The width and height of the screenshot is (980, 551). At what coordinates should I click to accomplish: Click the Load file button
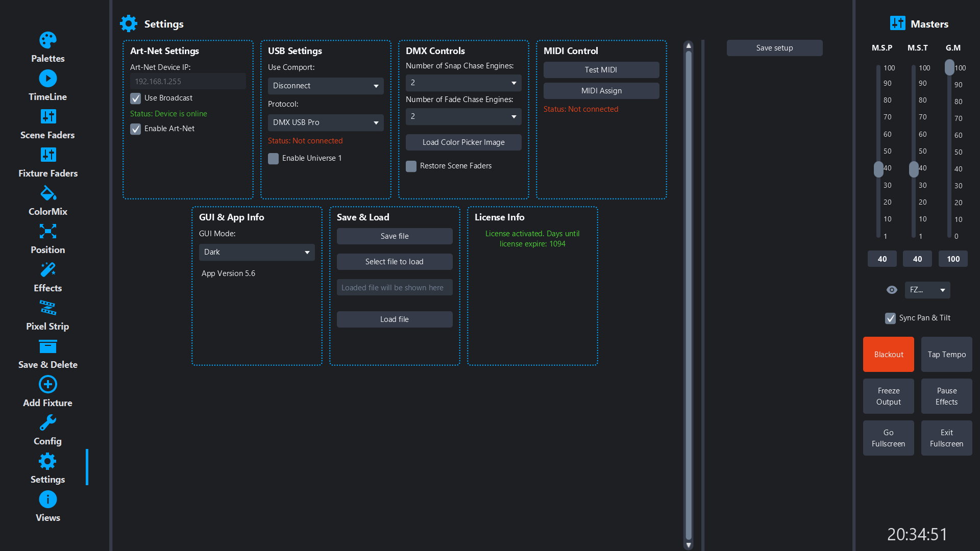tap(395, 319)
